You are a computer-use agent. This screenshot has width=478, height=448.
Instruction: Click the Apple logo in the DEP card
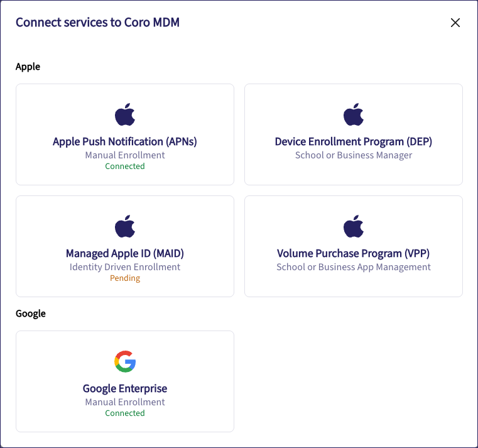coord(354,115)
